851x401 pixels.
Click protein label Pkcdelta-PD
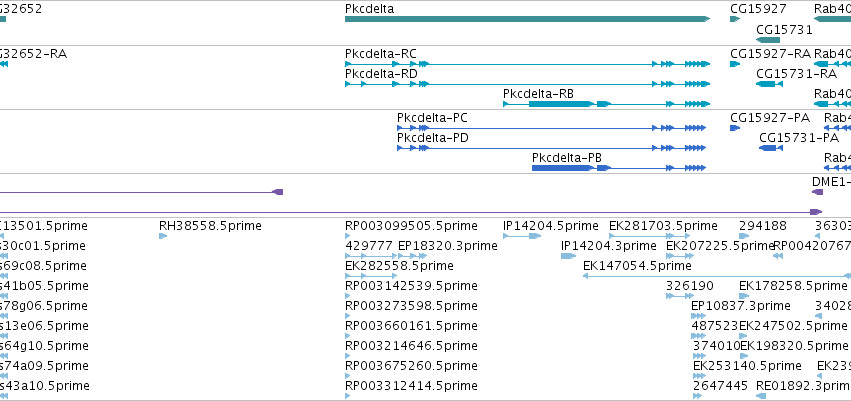pyautogui.click(x=433, y=138)
